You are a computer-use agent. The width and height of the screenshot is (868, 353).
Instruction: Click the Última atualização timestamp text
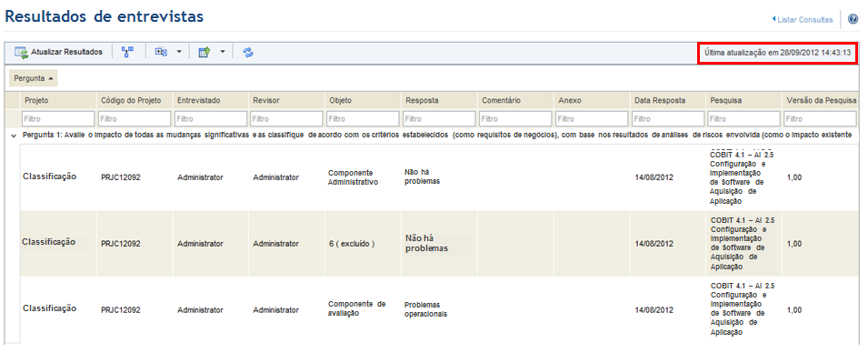coord(778,53)
